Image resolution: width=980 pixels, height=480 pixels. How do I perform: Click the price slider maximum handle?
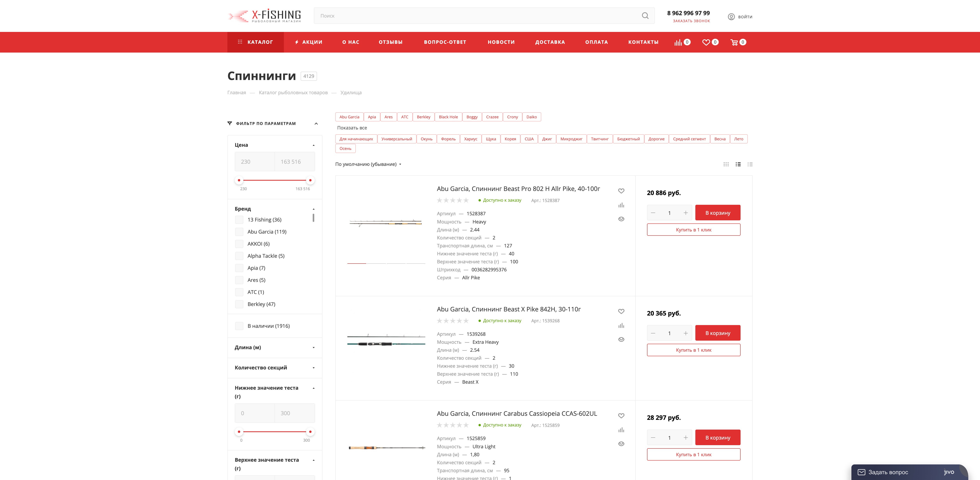310,180
